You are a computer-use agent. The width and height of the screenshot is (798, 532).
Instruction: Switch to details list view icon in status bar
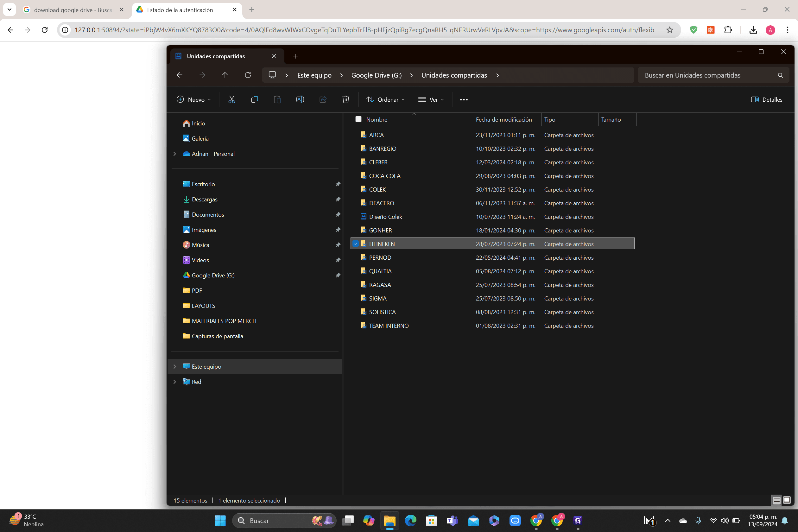coord(776,500)
